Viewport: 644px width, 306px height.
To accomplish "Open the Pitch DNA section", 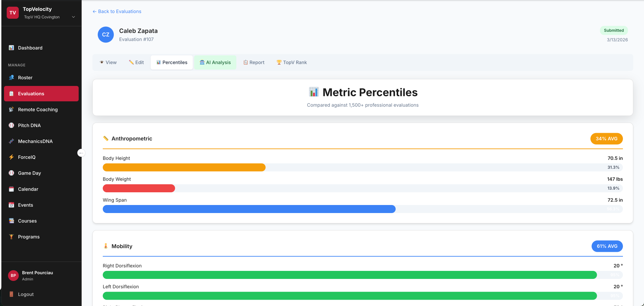I will (29, 125).
